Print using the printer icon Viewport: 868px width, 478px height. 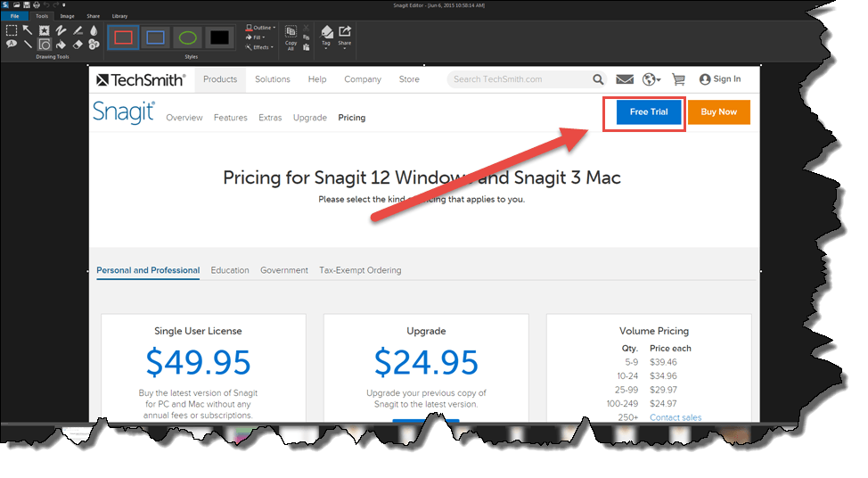tap(36, 5)
